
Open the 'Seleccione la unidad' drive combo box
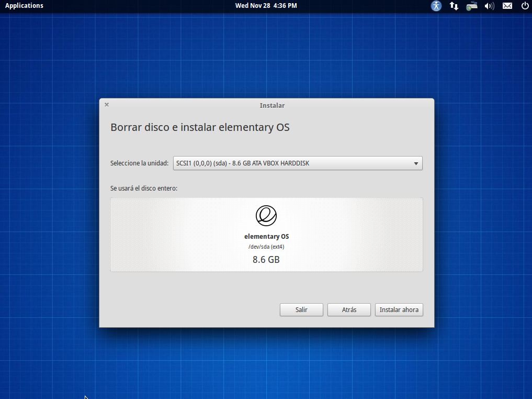tap(297, 163)
